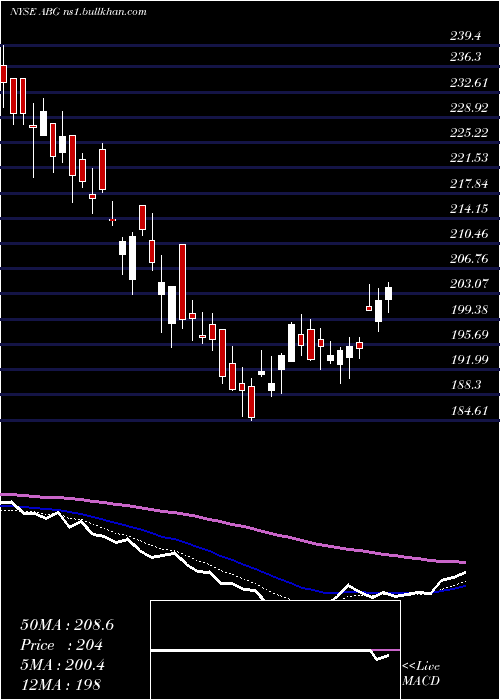Click the 12MA : 198 readout
The height and width of the screenshot is (700, 500).
[60, 684]
